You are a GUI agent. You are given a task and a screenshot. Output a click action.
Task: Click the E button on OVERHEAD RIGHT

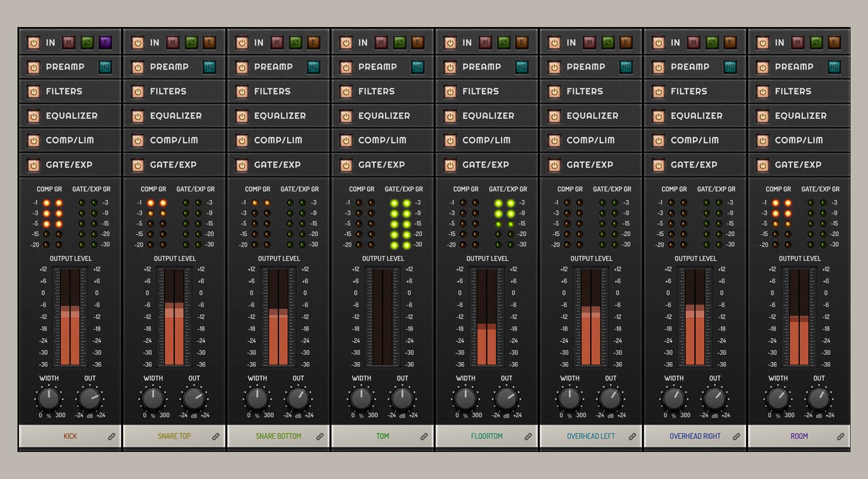[x=730, y=42]
